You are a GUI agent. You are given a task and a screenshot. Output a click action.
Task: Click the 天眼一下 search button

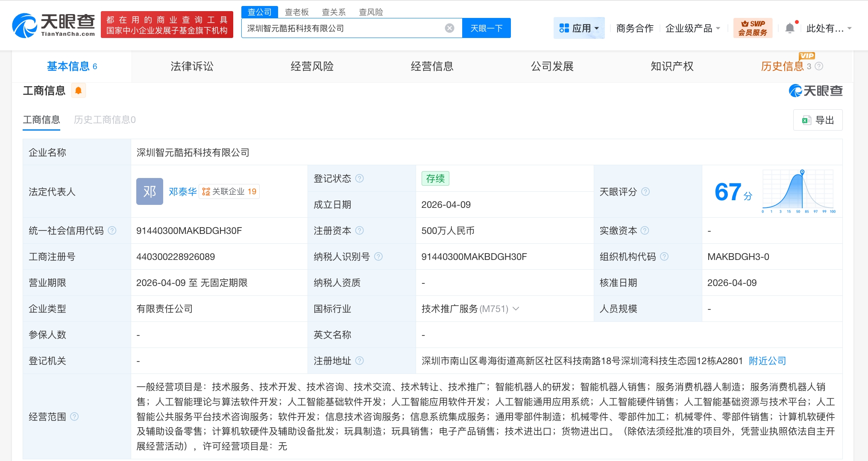(487, 28)
